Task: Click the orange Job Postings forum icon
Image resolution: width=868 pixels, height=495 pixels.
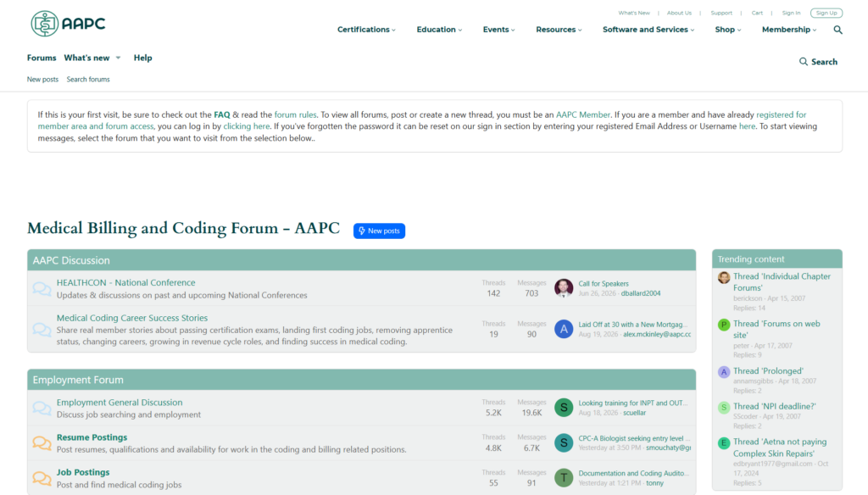Action: click(x=42, y=478)
